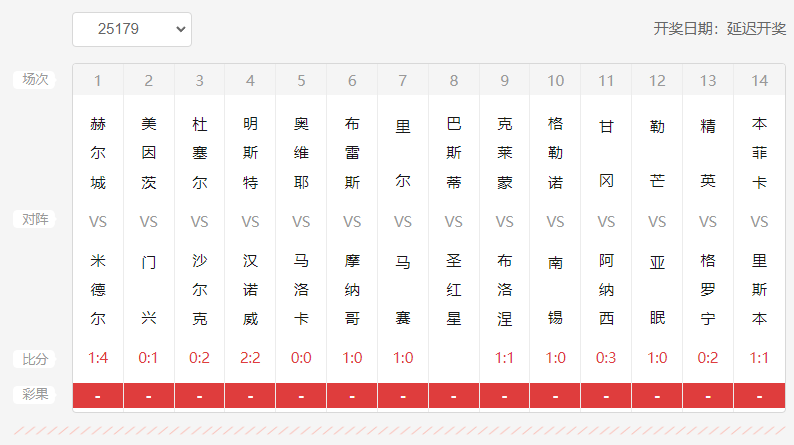Image resolution: width=794 pixels, height=445 pixels.
Task: Select away team 圣红星 in match 8
Action: tap(454, 290)
